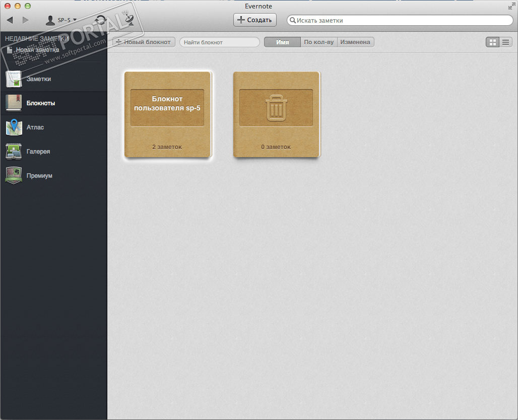Click the trash can icon
The image size is (518, 420).
pos(277,108)
